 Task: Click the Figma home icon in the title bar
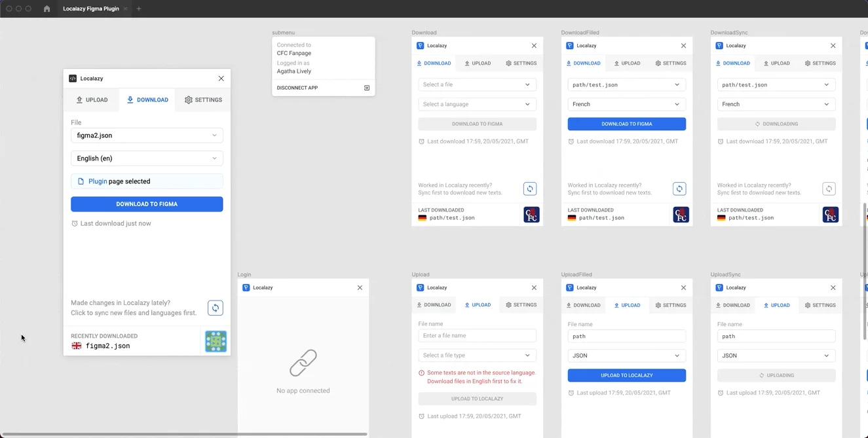click(47, 9)
